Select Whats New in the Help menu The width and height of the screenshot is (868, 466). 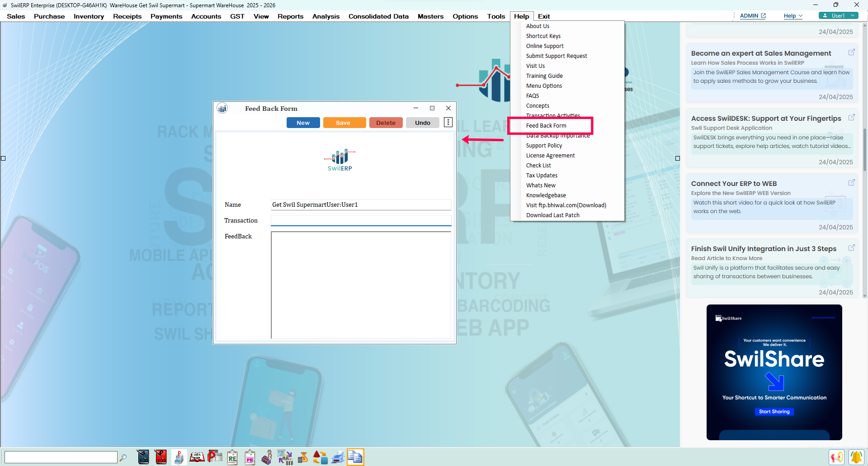pyautogui.click(x=541, y=185)
